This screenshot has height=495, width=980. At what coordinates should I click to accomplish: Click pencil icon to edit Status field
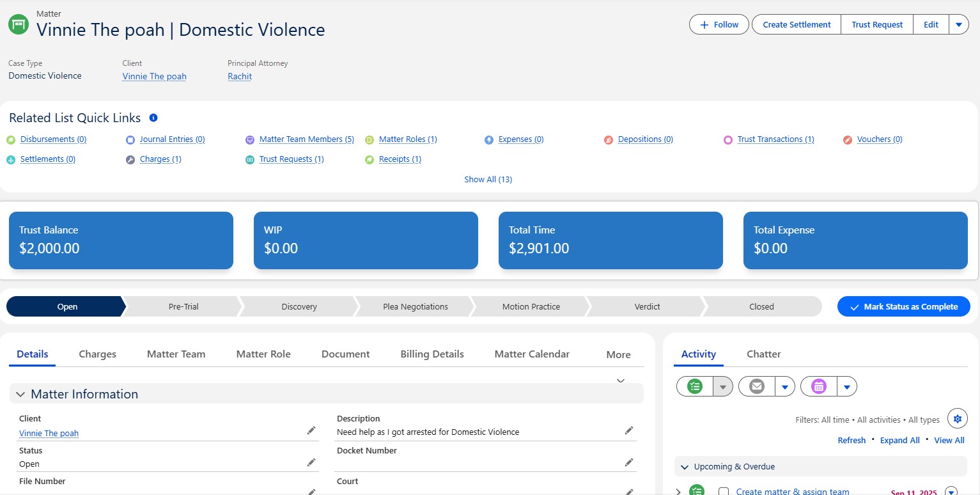pos(311,462)
